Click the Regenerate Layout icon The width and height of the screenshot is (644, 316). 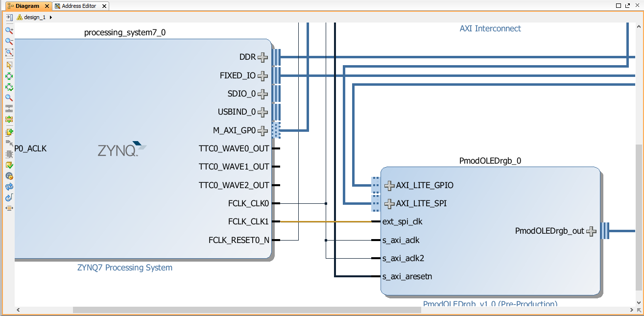tap(9, 187)
